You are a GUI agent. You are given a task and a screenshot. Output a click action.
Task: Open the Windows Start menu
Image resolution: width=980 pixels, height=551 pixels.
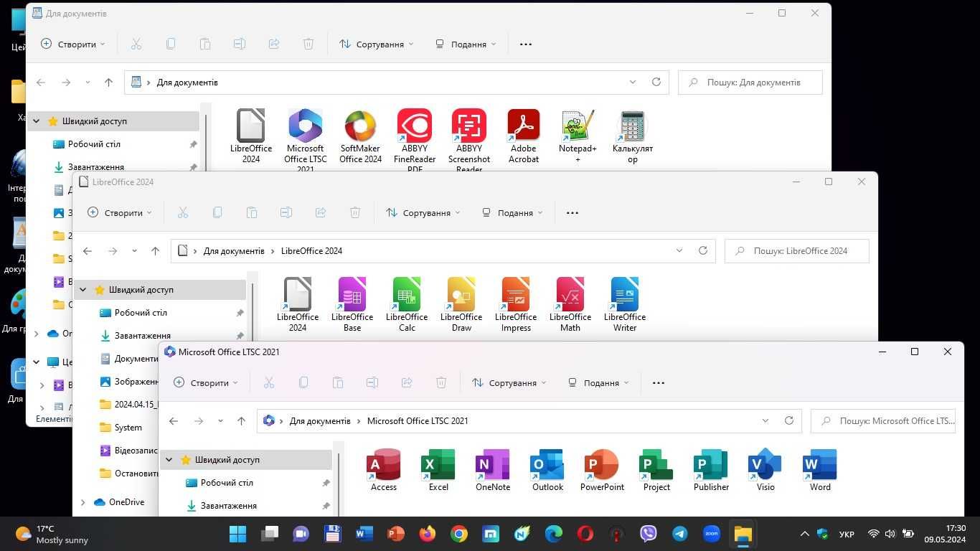[238, 534]
